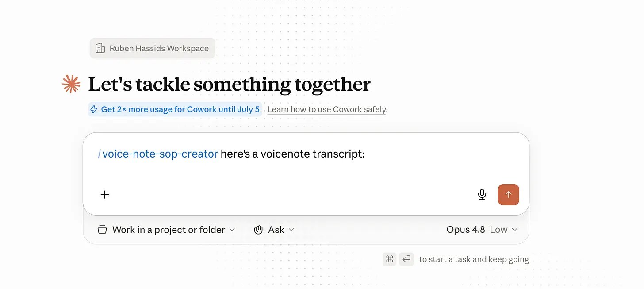Follow the Learn how to use Cowork safely link
644x289 pixels.
(x=327, y=109)
